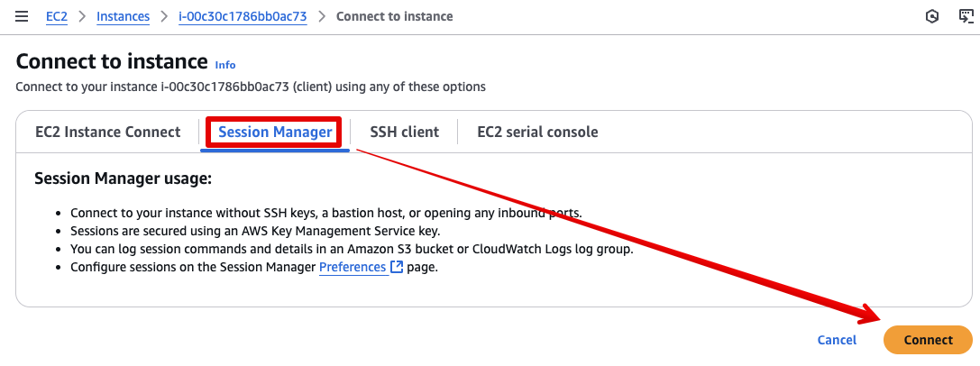
Task: Open instance i-00c30c1786bb0ac73 breadcrumb link
Action: pyautogui.click(x=243, y=16)
